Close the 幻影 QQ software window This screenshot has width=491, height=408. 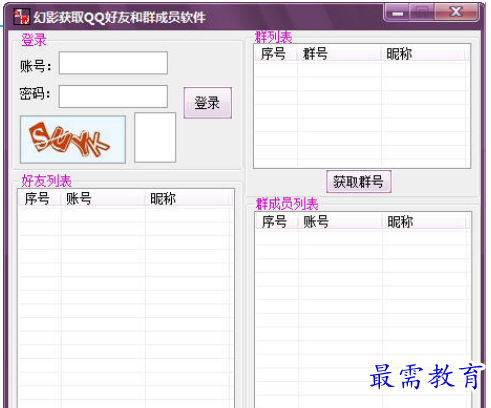(x=456, y=13)
